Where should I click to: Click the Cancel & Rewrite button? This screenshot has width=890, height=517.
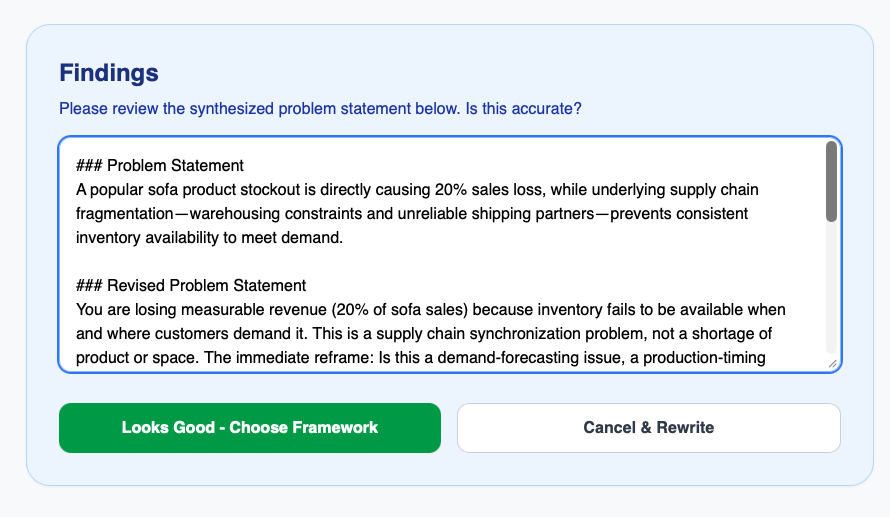point(649,428)
